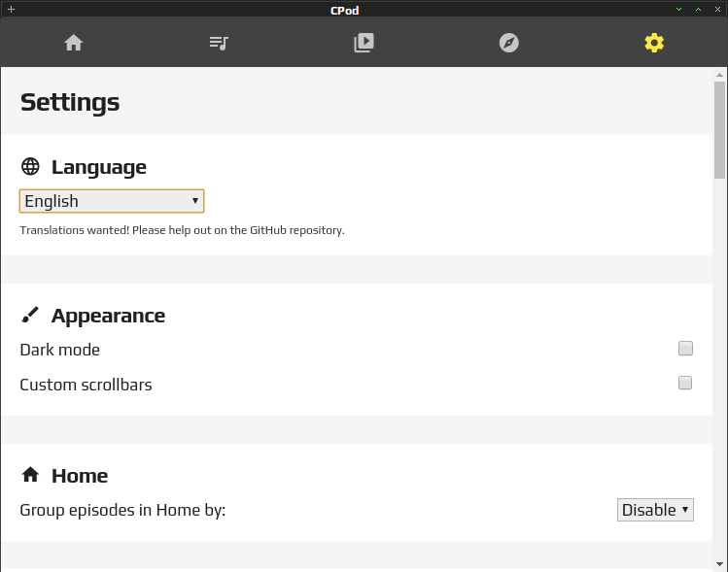Screen dimensions: 728x572
Task: Open the Queue playlist icon
Action: click(219, 43)
